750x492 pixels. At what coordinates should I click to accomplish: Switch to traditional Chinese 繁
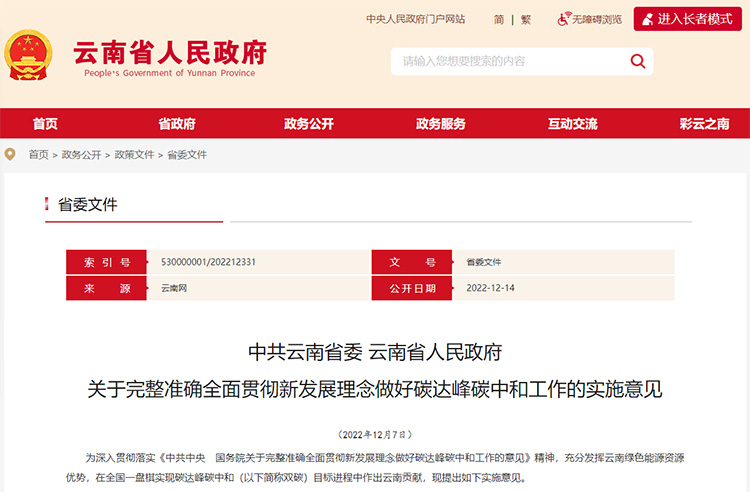tap(526, 19)
